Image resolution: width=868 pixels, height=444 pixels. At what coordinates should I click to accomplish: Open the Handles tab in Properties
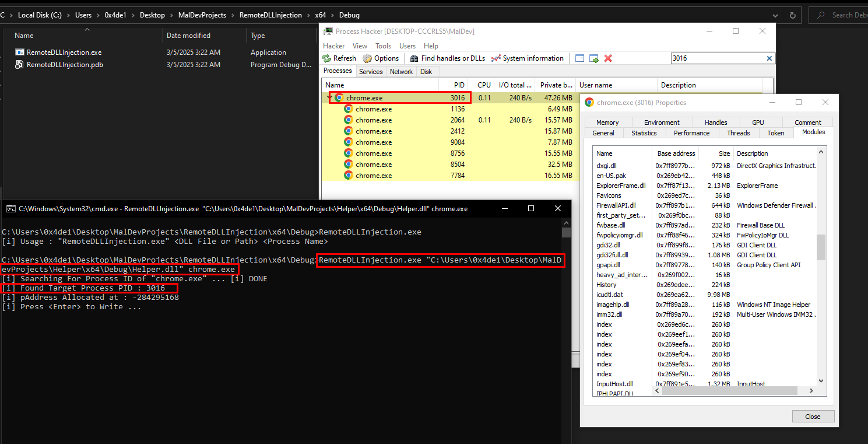tap(716, 123)
